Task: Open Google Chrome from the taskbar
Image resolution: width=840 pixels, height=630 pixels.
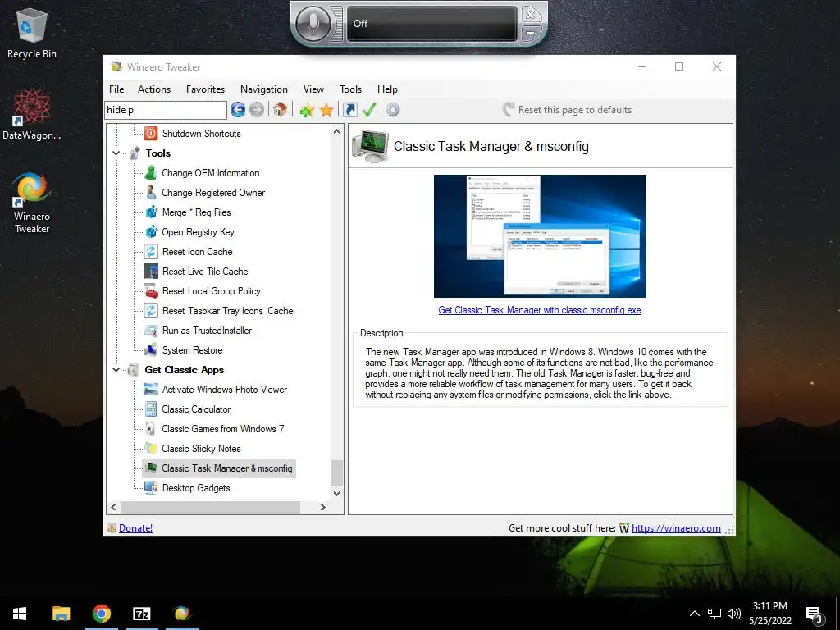Action: click(101, 614)
